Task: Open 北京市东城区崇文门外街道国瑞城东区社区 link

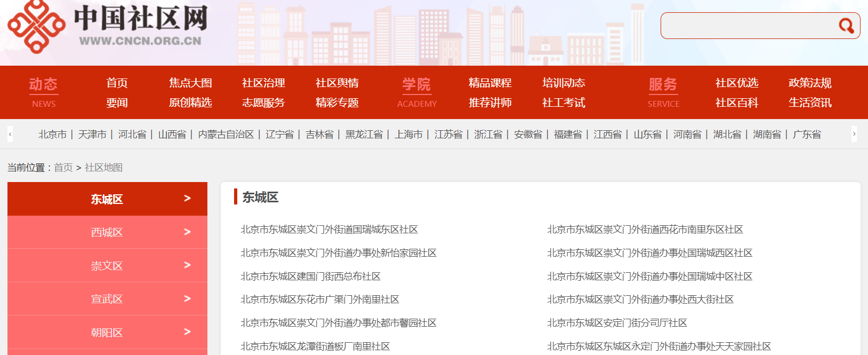Action: pyautogui.click(x=329, y=230)
